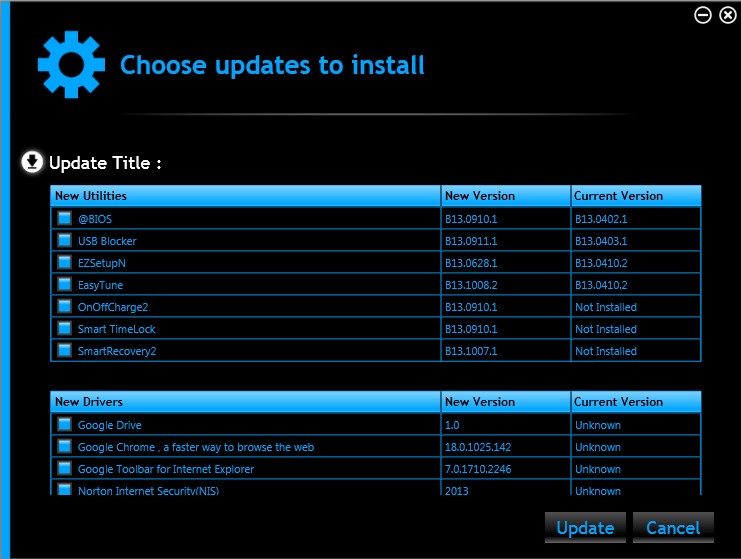
Task: Click Chrome version 18.0.1025.142
Action: click(478, 447)
